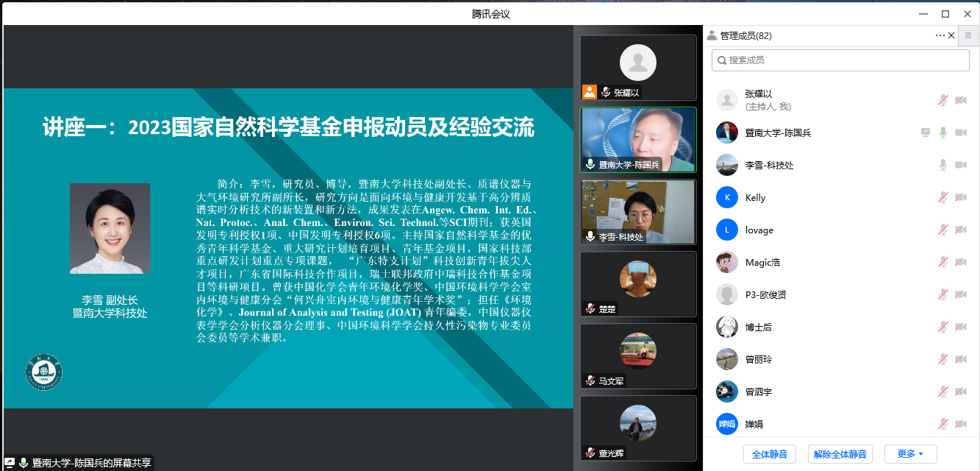Click the host badge icon on 张耀以 tile
This screenshot has height=471, width=980.
tap(589, 92)
